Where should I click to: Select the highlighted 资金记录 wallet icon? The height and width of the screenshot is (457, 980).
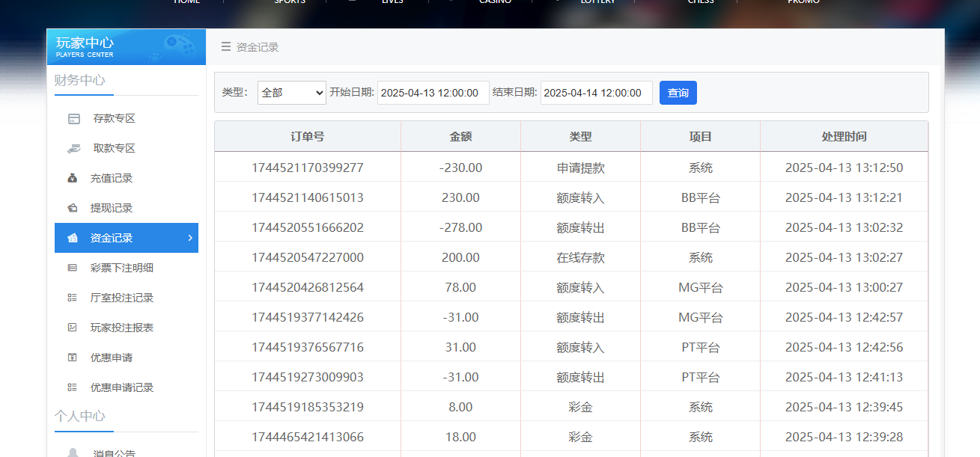tap(73, 238)
